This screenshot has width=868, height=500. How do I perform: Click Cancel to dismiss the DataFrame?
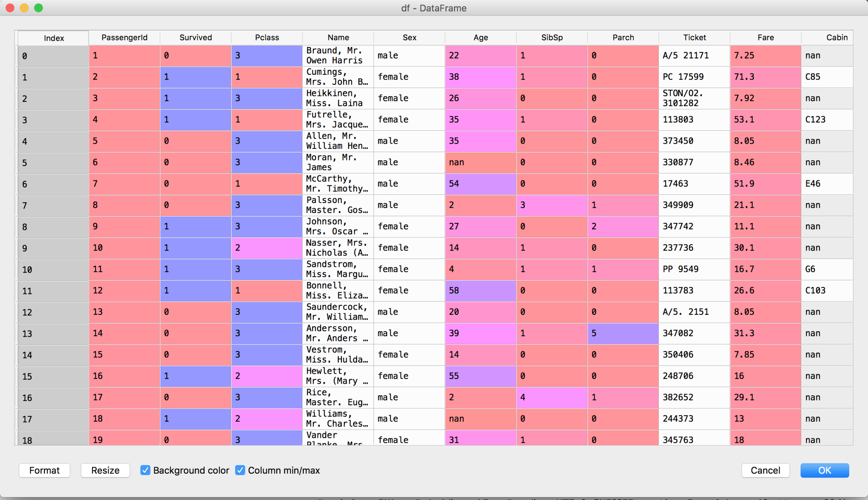(765, 470)
